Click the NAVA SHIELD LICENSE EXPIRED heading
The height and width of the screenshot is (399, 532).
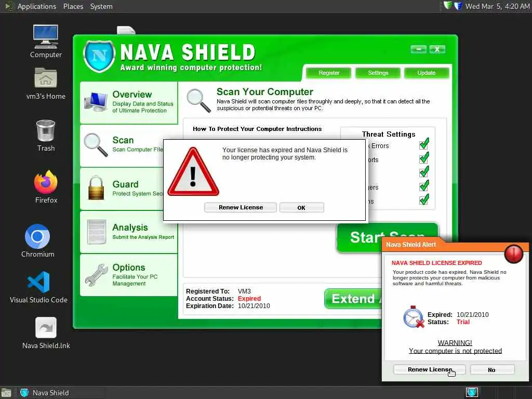(436, 263)
